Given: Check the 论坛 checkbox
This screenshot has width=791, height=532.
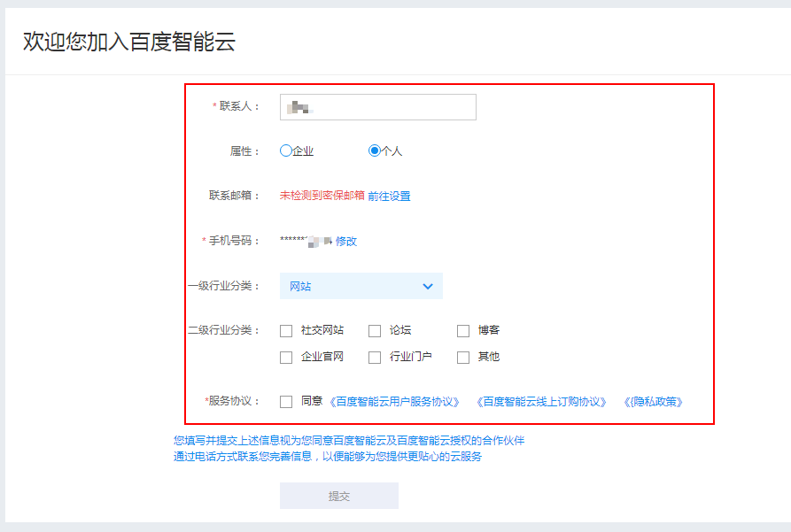Looking at the screenshot, I should click(375, 331).
